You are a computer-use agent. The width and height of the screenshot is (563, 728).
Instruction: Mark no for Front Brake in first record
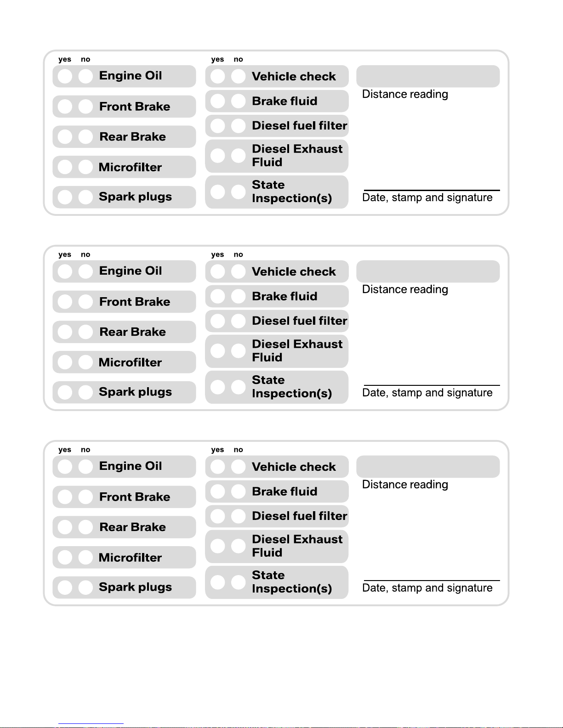[85, 107]
